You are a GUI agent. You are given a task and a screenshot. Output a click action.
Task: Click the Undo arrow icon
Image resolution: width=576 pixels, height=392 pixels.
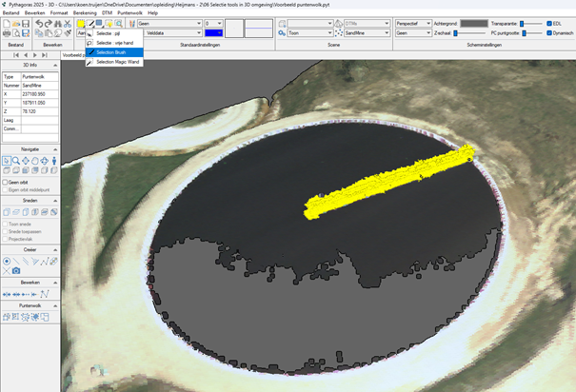[39, 23]
